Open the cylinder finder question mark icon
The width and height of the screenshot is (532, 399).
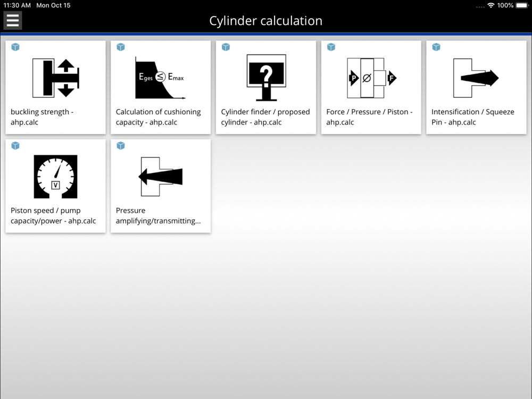[x=266, y=78]
